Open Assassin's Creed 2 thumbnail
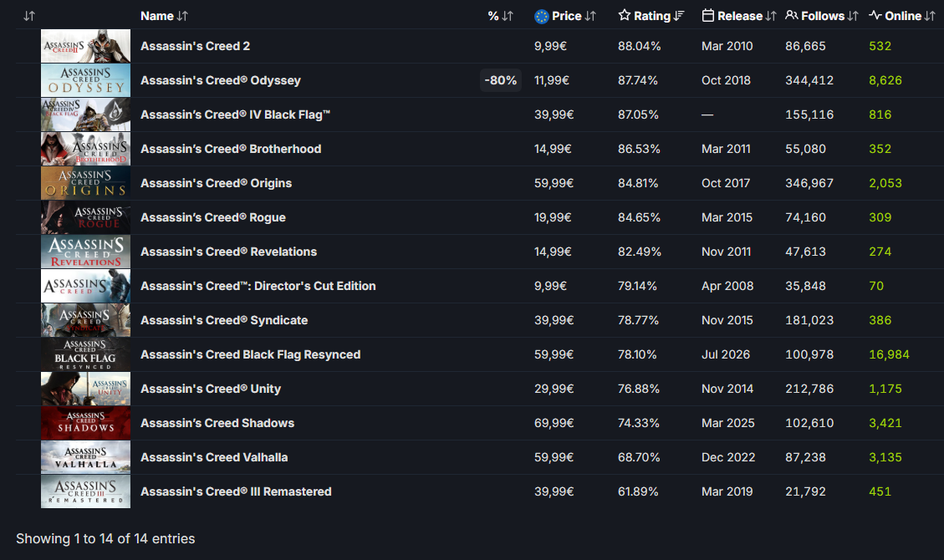This screenshot has height=560, width=944. [85, 46]
